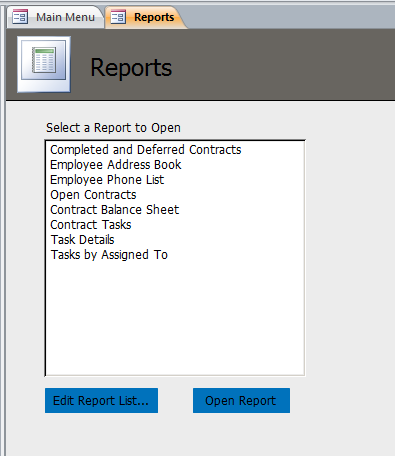Click the large Reports header icon
This screenshot has height=456, width=395.
click(44, 64)
